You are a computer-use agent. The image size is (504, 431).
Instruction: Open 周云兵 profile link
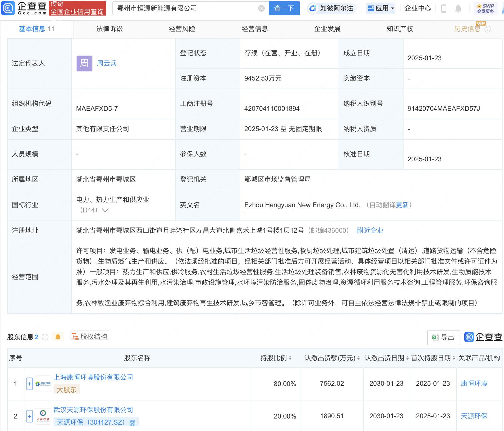(x=107, y=63)
